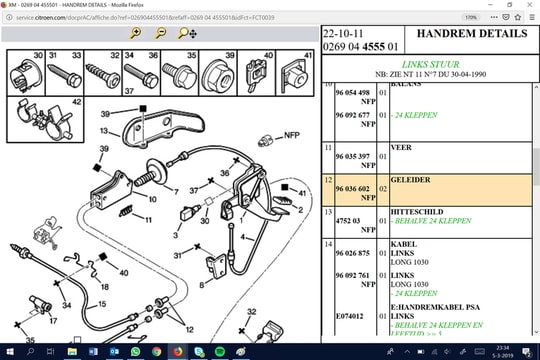This screenshot has width=540, height=360.
Task: Show site information icon in address bar
Action: (x=9, y=17)
